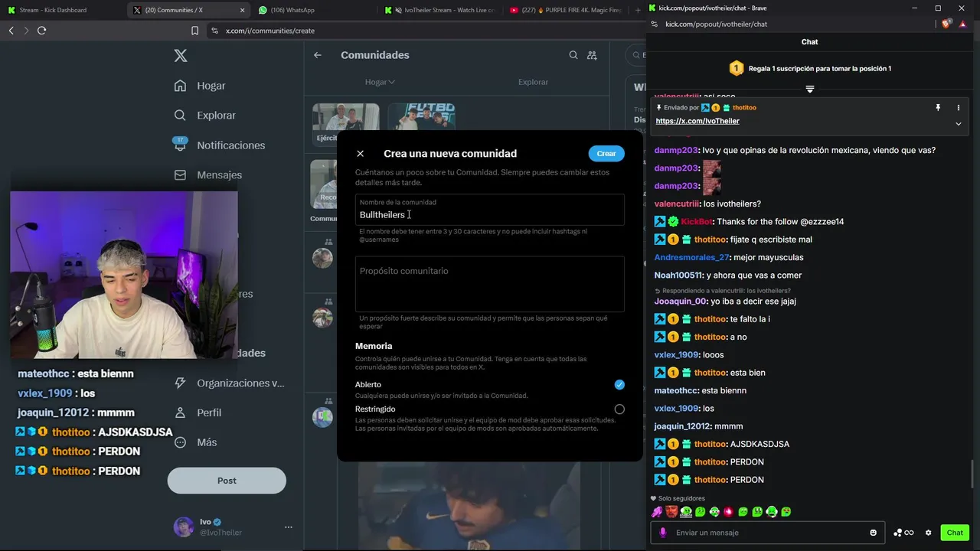Open chat settings gear

pyautogui.click(x=929, y=533)
